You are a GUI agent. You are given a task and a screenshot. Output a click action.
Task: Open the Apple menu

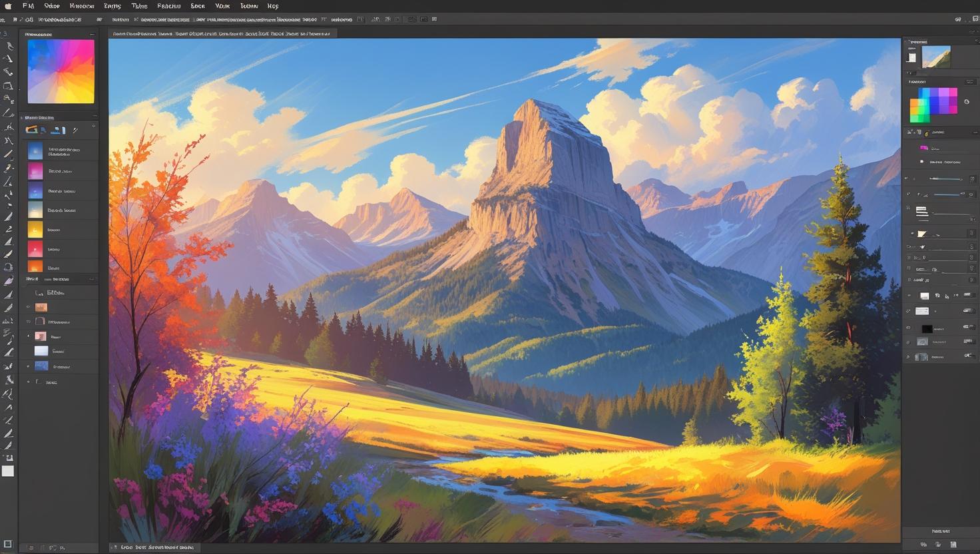(x=9, y=5)
